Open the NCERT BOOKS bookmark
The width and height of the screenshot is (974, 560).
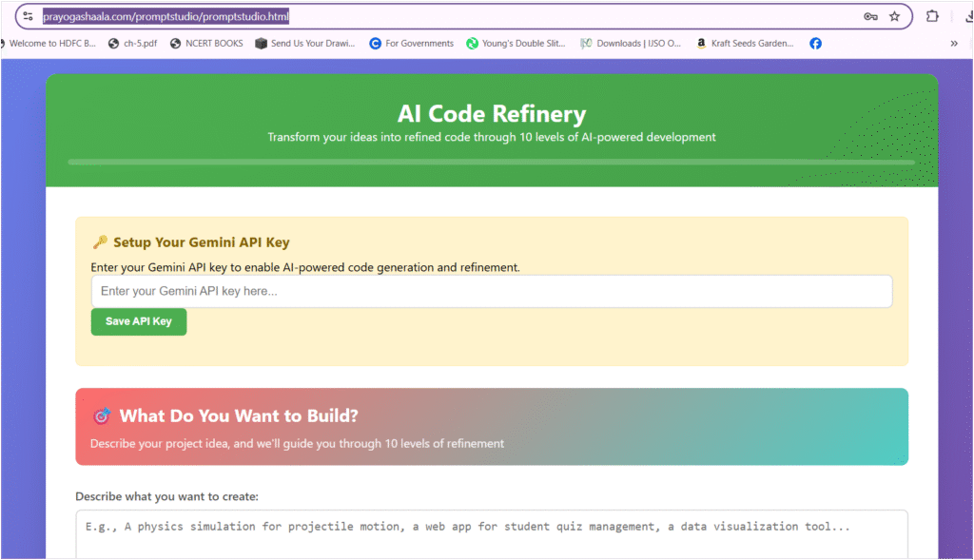206,43
